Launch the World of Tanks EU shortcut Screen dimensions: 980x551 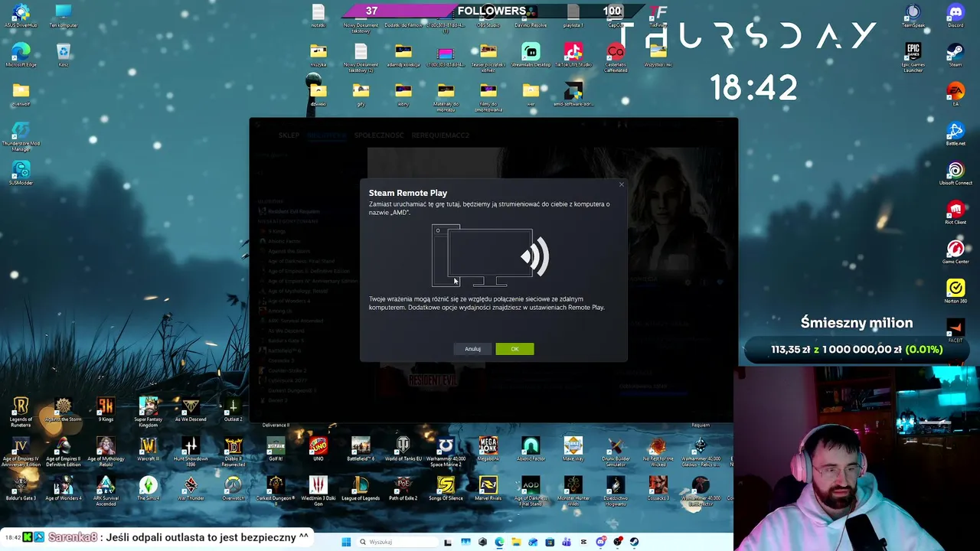(x=403, y=449)
